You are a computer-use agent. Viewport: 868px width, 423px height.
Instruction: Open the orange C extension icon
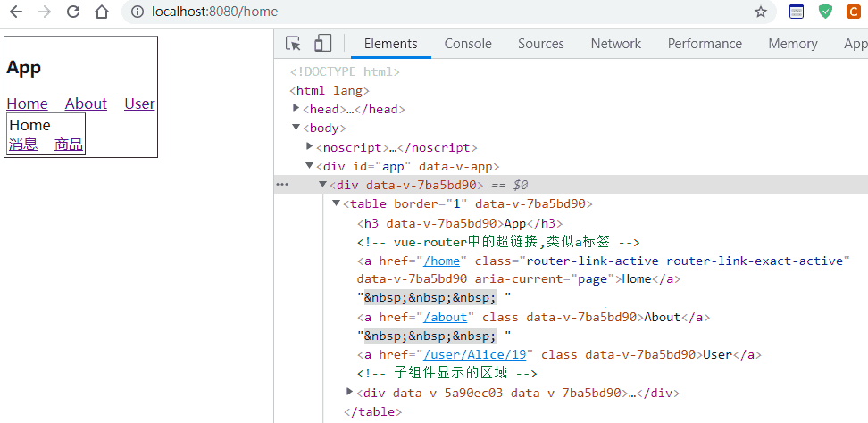pos(855,12)
